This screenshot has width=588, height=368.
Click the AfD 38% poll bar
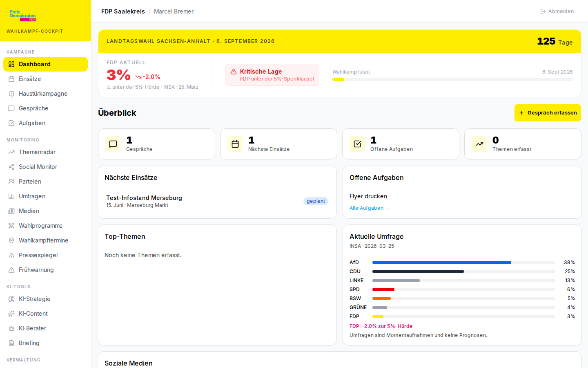(x=464, y=263)
